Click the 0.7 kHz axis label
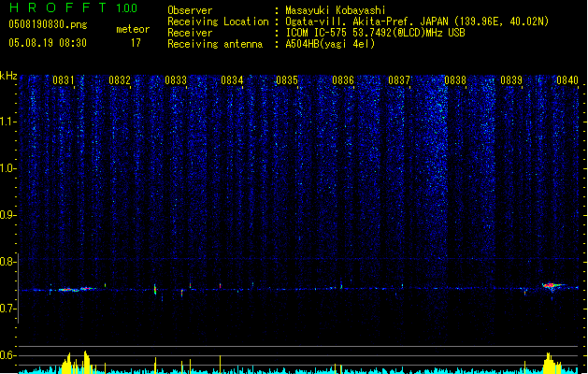Viewport: 588px width, 374px height. pos(7,309)
